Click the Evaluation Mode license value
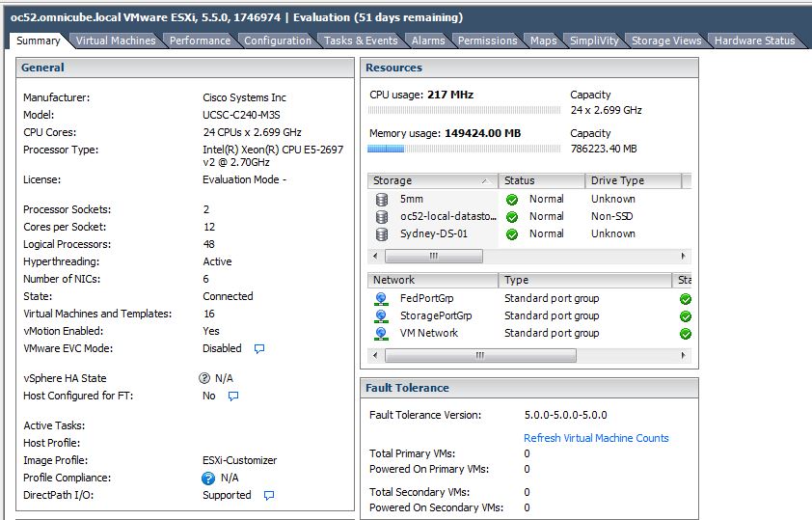This screenshot has height=520, width=812. click(x=244, y=179)
